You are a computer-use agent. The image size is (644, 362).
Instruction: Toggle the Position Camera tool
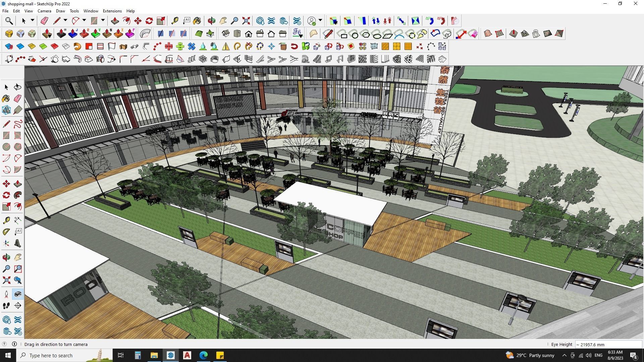pos(6,294)
